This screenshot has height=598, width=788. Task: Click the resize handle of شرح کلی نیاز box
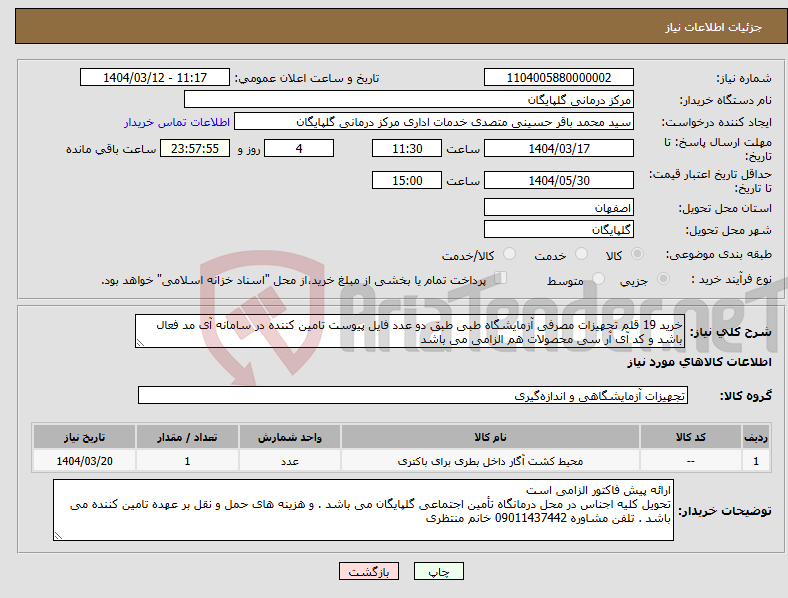click(x=140, y=343)
